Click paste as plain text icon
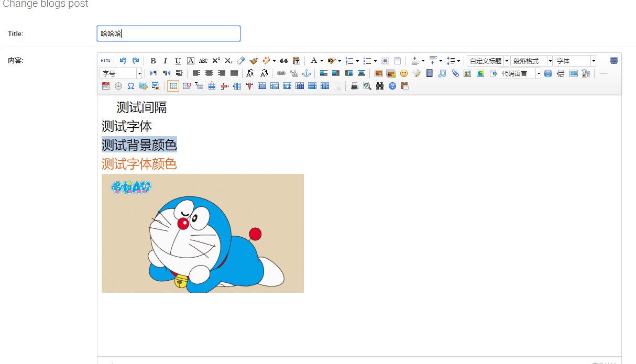This screenshot has height=364, width=636. point(297,61)
